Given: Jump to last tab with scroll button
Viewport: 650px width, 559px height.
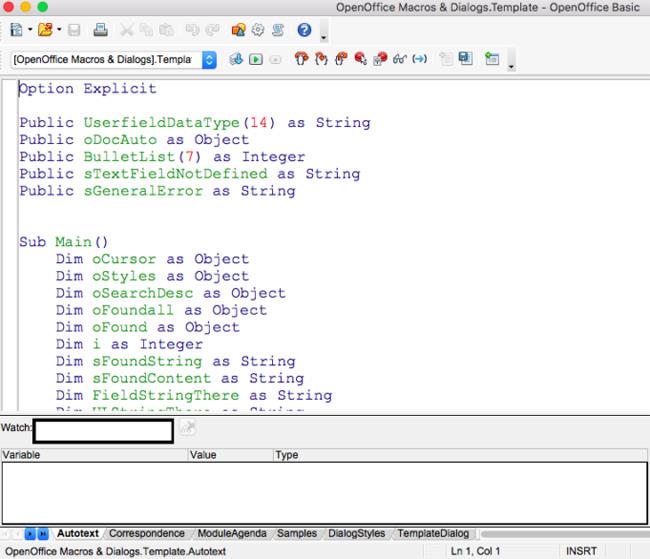Looking at the screenshot, I should tap(43, 534).
